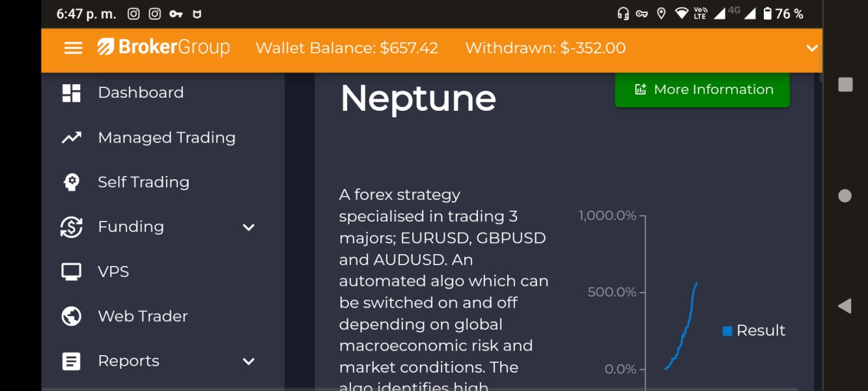Open the hamburger menu icon

[74, 48]
